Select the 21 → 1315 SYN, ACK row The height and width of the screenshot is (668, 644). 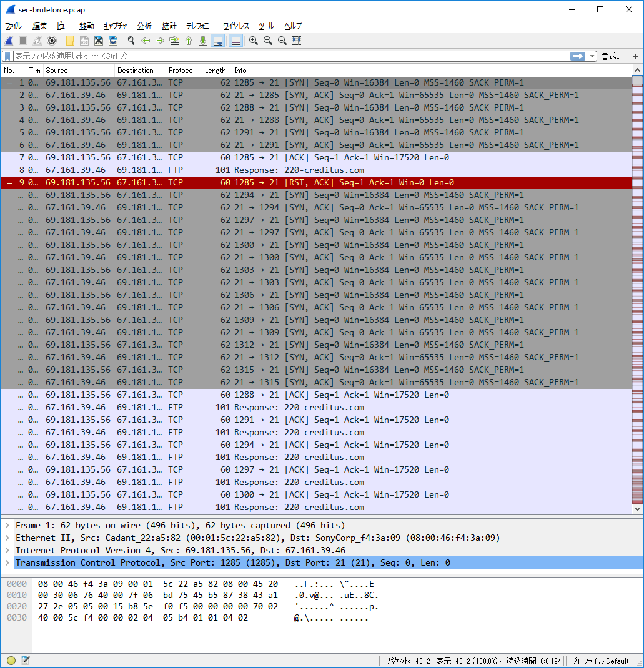(x=316, y=383)
